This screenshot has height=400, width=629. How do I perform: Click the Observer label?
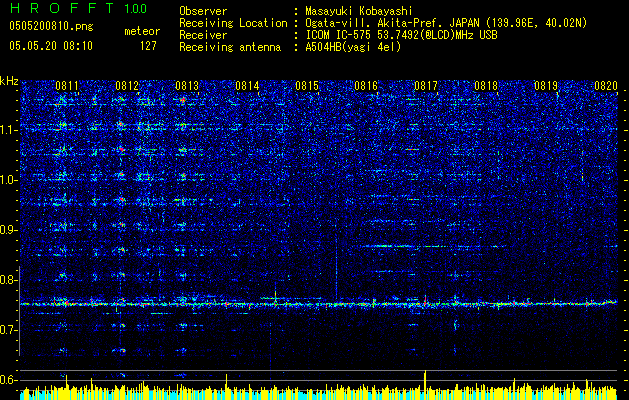click(x=203, y=11)
